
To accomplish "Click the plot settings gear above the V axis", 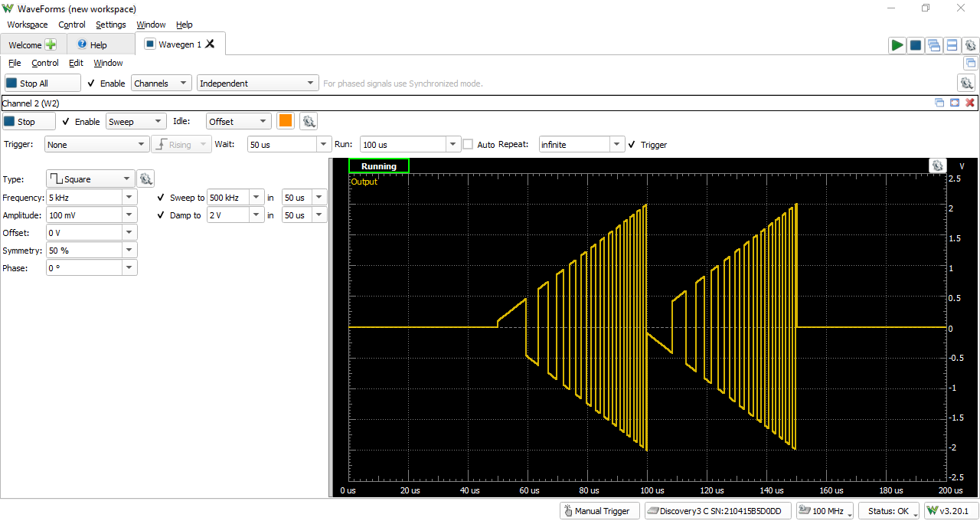I will pos(938,166).
